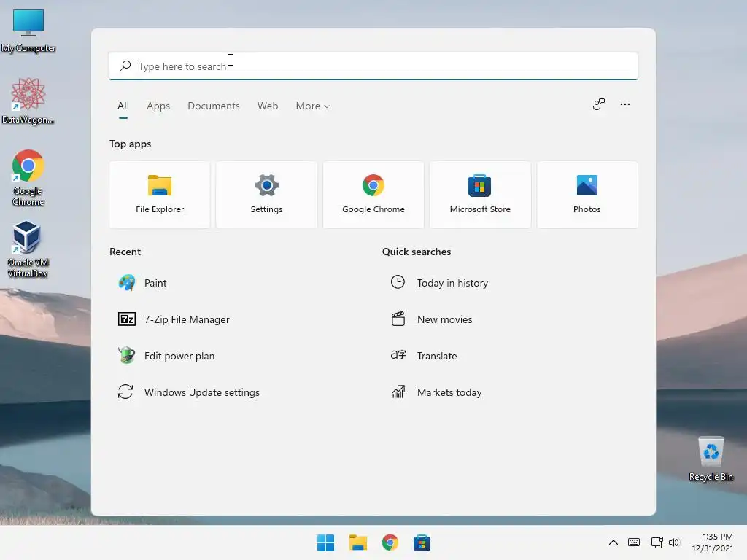Select Oracle VM VirtualBox desktop shortcut
Screen dimensions: 747x560
[28, 249]
